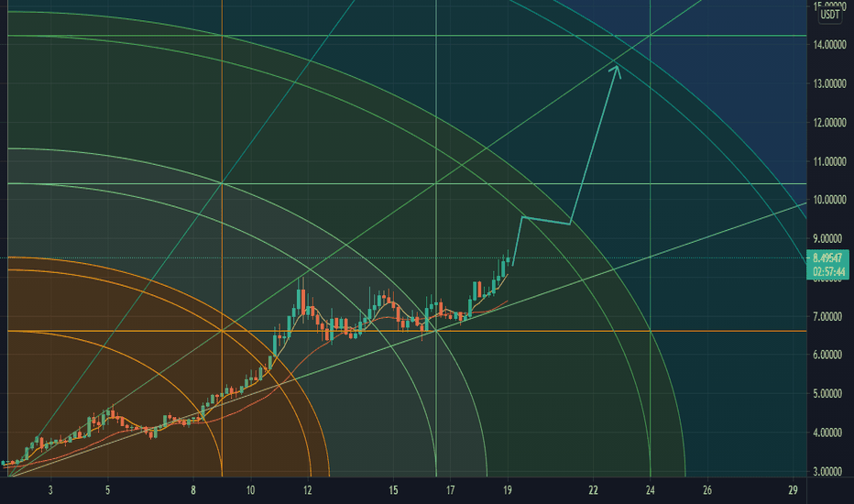Select date 5 on the time axis
Screen dimensions: 854x504
pos(107,490)
